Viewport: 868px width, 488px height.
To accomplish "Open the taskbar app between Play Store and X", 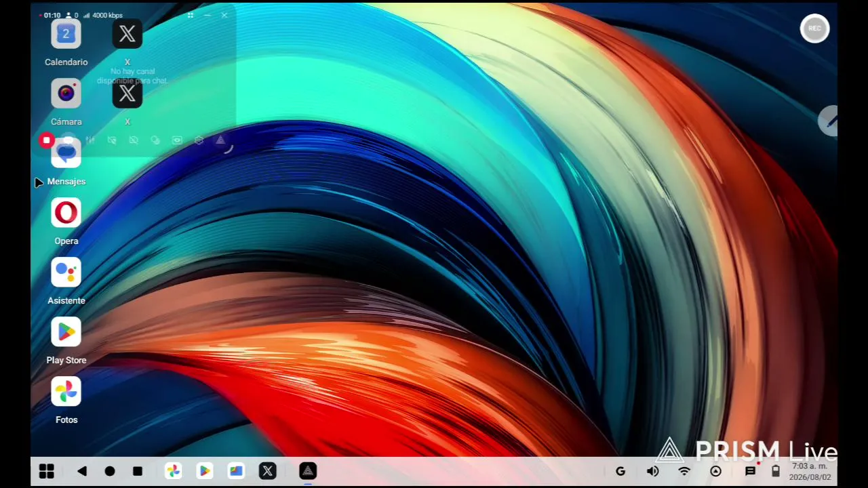I will [x=236, y=471].
